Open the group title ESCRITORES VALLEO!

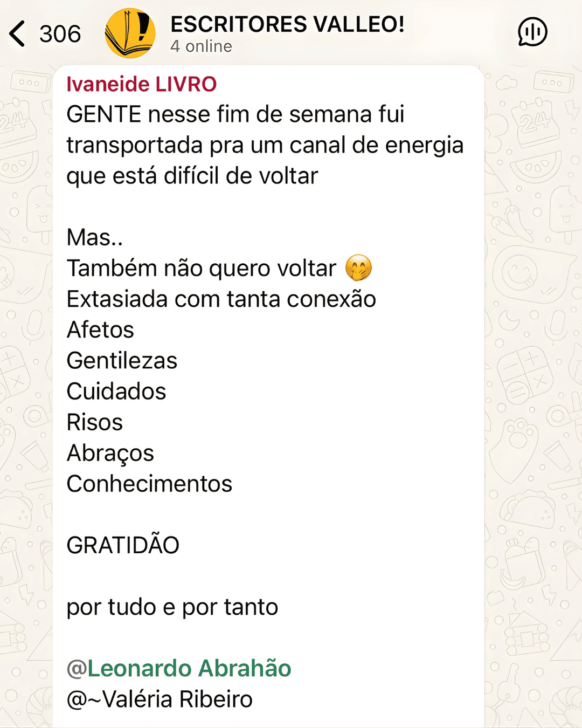tap(287, 24)
